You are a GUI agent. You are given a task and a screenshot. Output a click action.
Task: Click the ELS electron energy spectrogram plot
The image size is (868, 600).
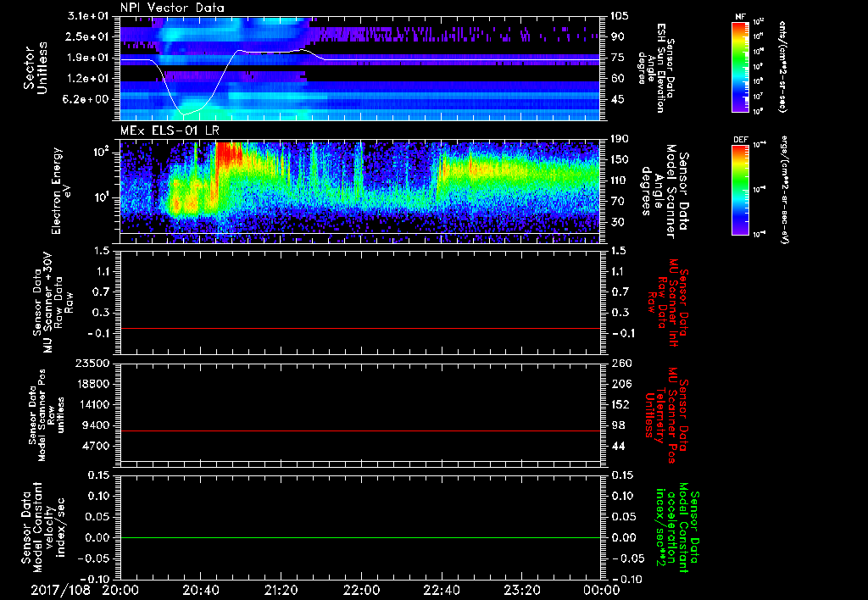pos(359,192)
